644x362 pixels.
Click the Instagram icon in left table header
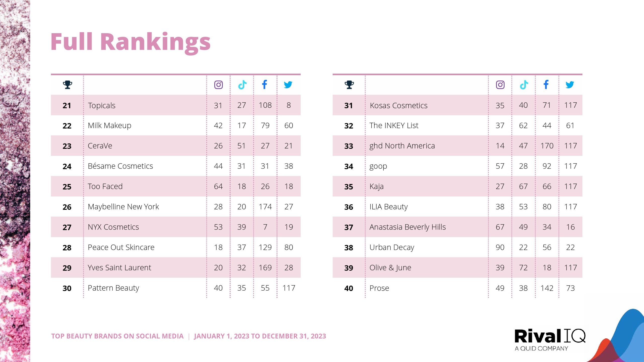218,85
